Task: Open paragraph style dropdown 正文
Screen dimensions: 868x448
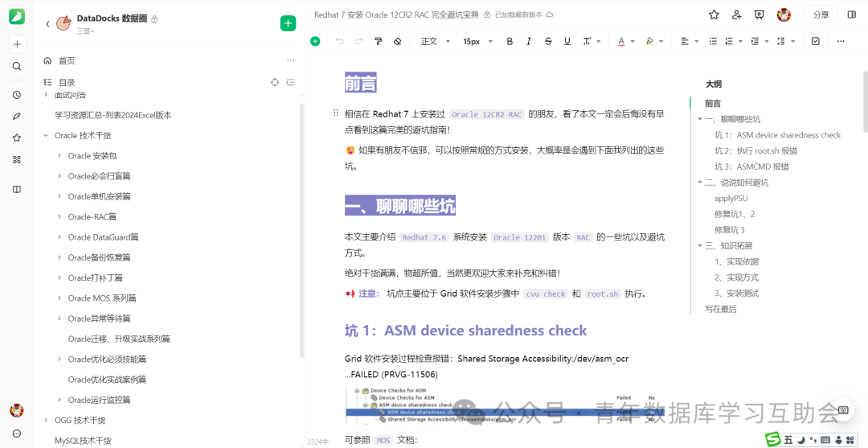Action: tap(436, 41)
